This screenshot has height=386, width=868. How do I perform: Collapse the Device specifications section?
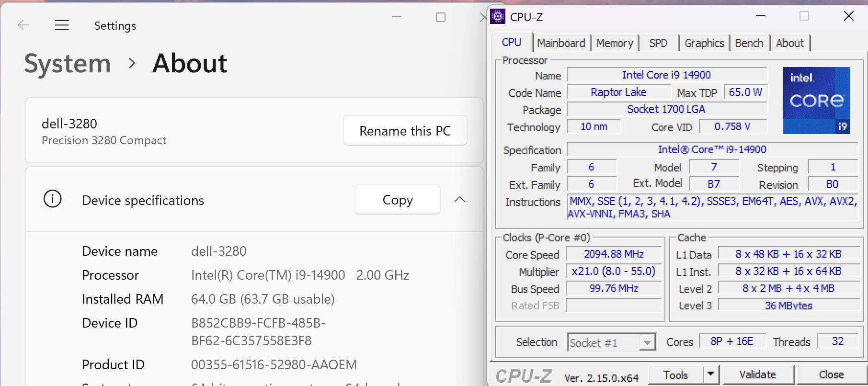point(460,199)
